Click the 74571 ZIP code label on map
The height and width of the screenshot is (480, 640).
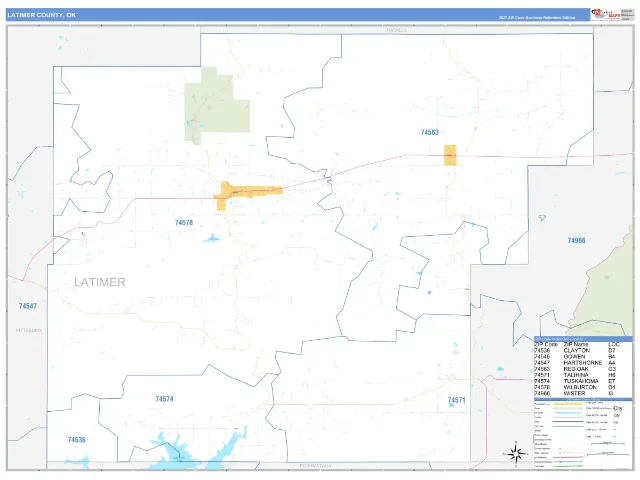(456, 400)
